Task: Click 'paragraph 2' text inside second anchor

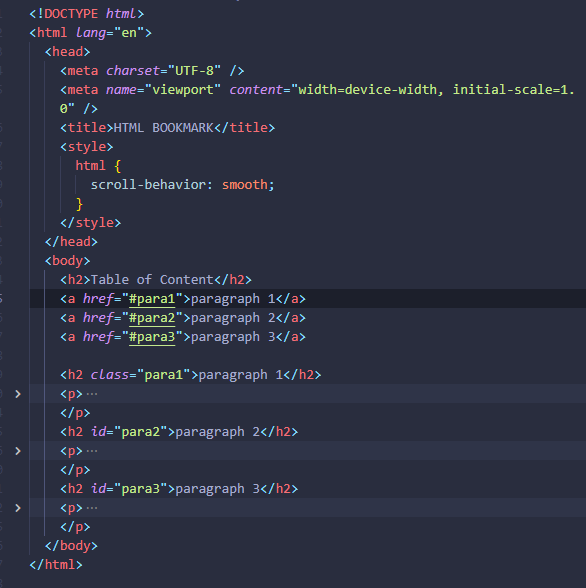Action: click(x=233, y=318)
